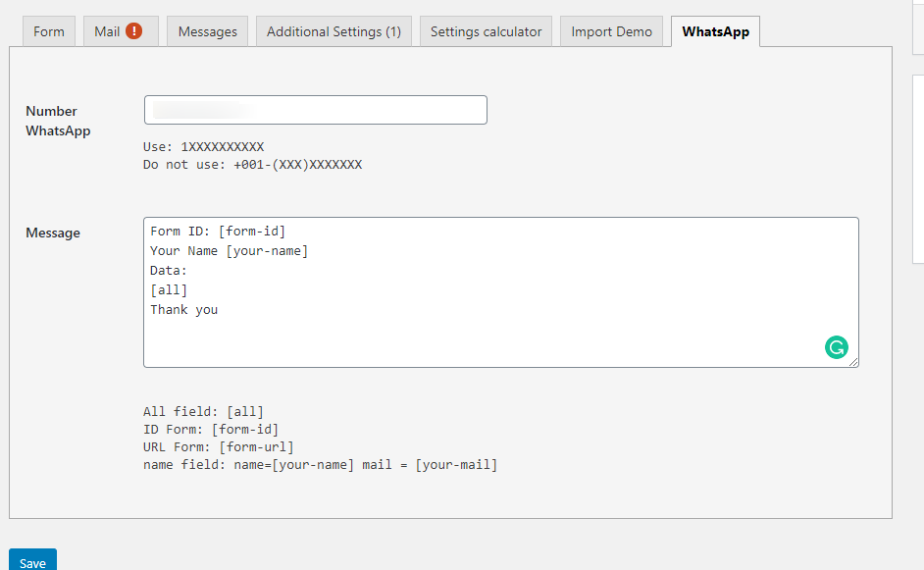
Task: Place cursor on the Form ID line in Message box
Action: pyautogui.click(x=218, y=232)
